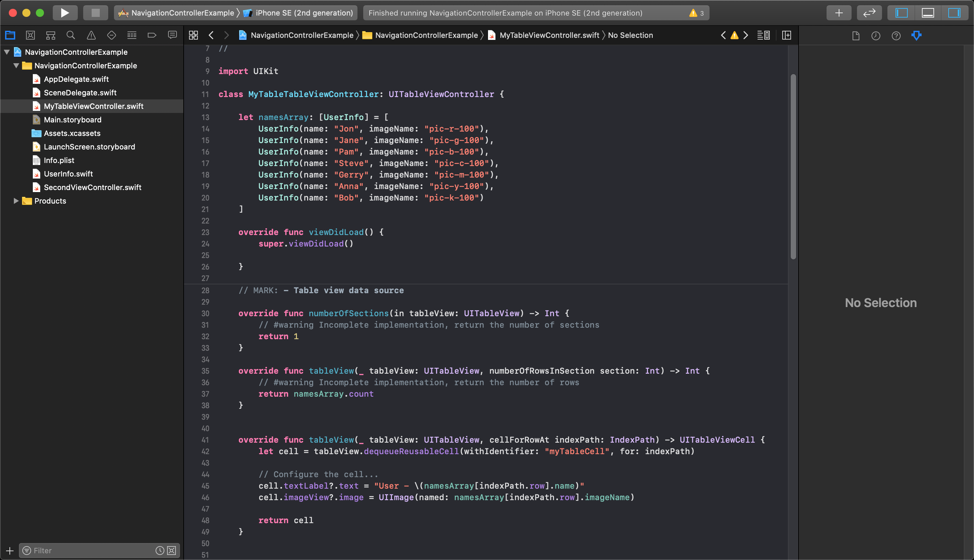Open LaunchScreen.storyboard file
This screenshot has width=974, height=560.
pyautogui.click(x=89, y=146)
